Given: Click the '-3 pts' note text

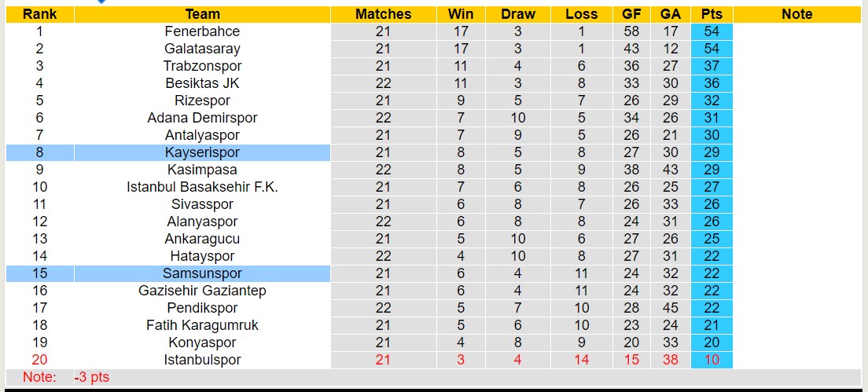Looking at the screenshot, I should [92, 377].
